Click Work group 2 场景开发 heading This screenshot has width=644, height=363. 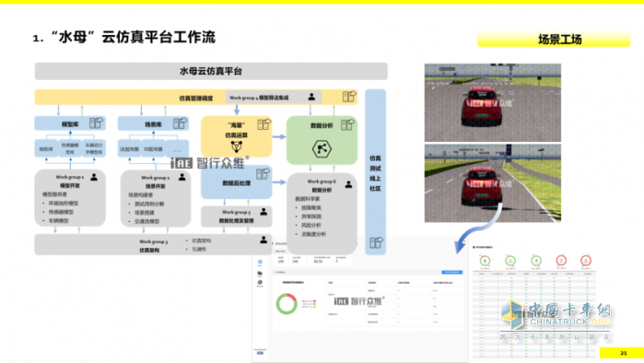[156, 181]
